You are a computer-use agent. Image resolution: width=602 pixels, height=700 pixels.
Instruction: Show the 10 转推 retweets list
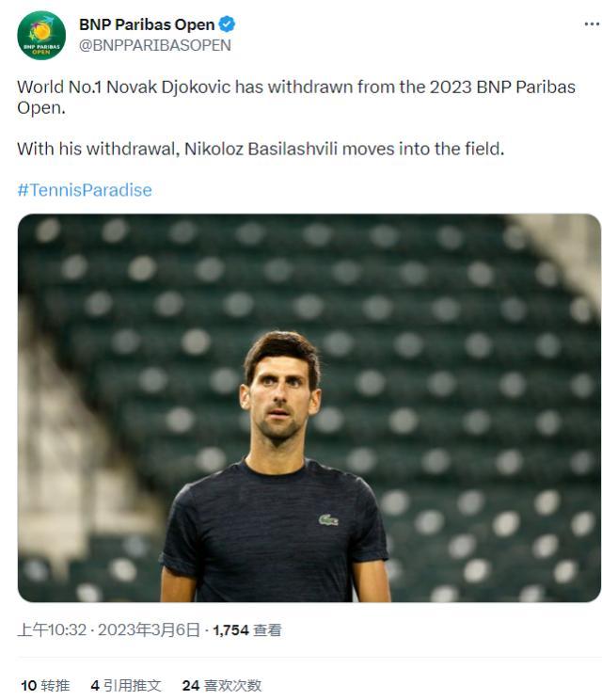[x=45, y=686]
